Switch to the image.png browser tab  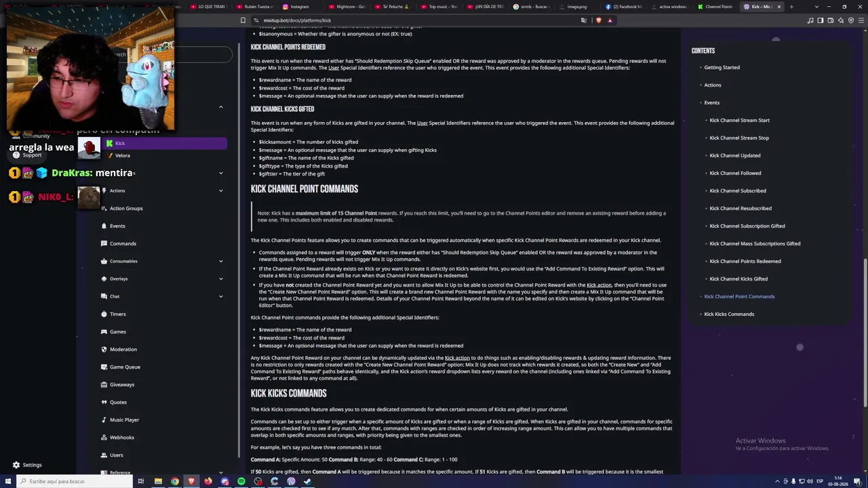point(578,7)
